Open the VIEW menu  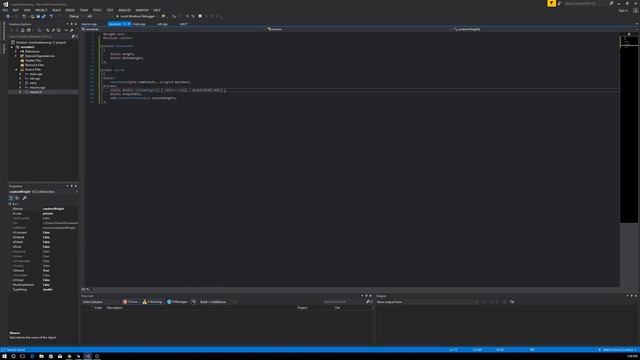coord(27,10)
